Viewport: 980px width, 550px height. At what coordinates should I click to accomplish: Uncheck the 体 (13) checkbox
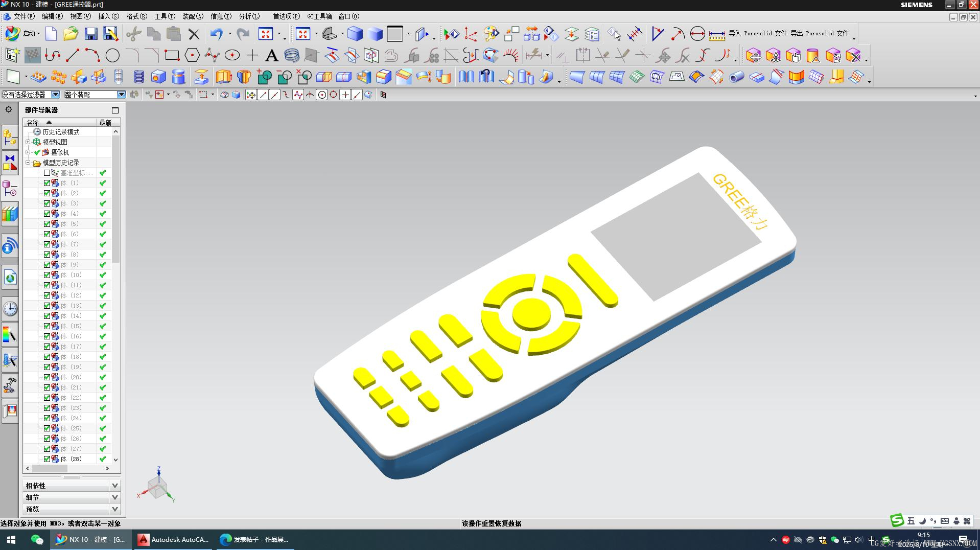47,306
